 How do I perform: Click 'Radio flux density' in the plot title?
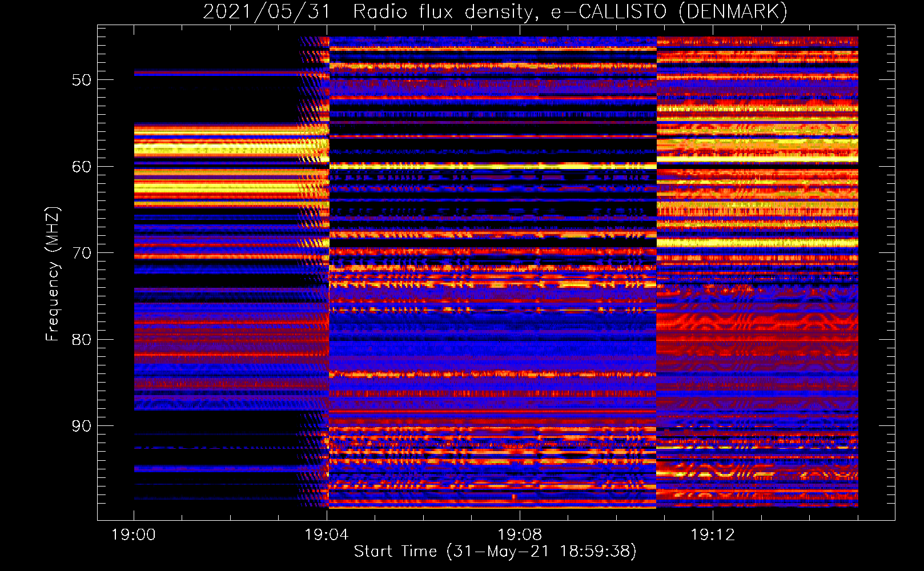(x=445, y=12)
